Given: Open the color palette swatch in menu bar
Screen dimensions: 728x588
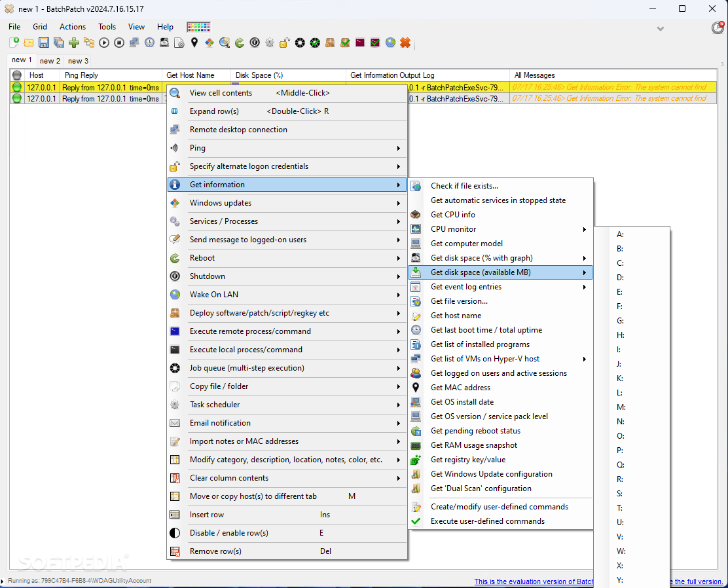Looking at the screenshot, I should [199, 27].
